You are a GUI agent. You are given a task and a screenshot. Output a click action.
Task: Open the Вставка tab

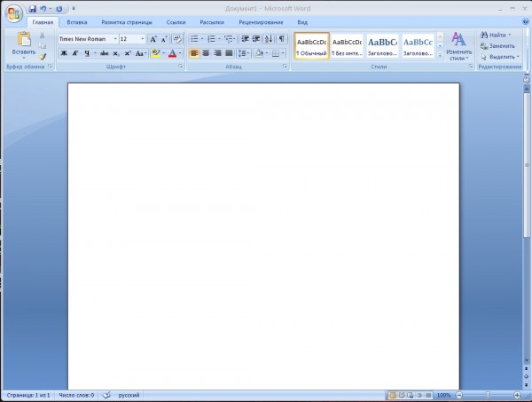77,22
